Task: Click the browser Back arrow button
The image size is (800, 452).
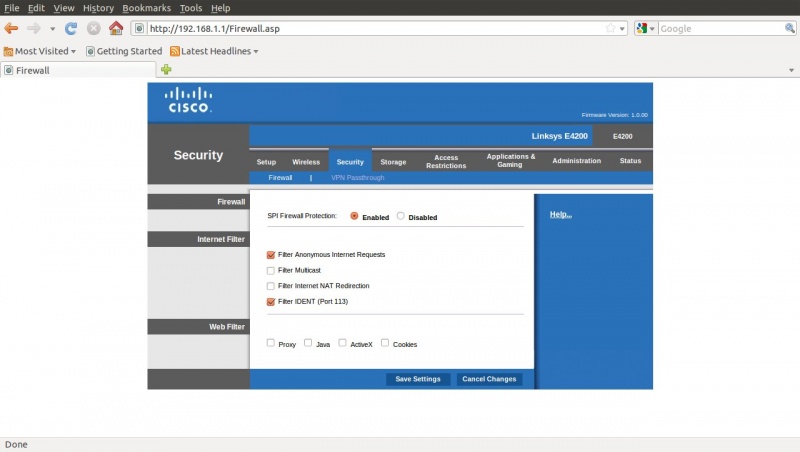Action: (x=12, y=29)
